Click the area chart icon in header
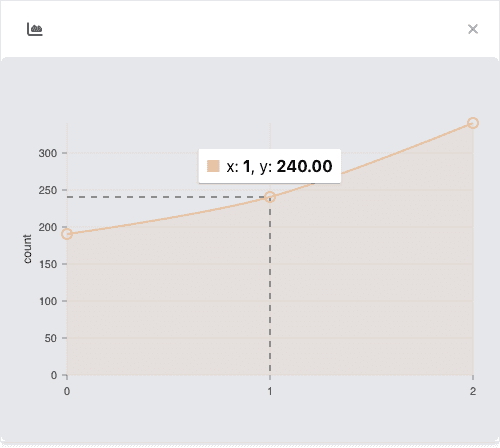The image size is (500, 448). (x=35, y=29)
